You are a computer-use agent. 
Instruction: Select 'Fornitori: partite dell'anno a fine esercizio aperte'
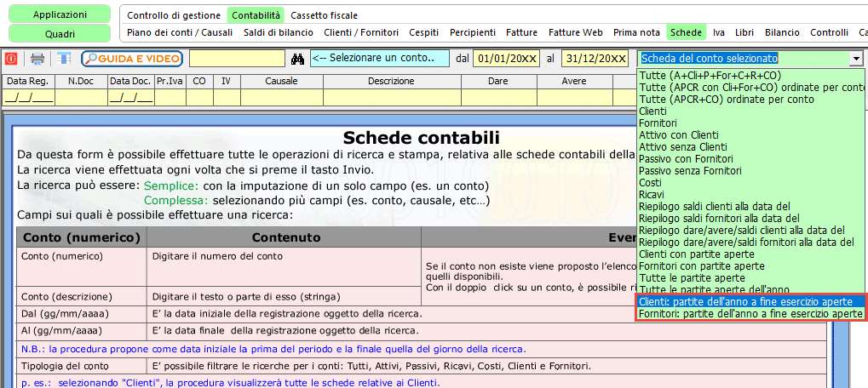[x=750, y=313]
